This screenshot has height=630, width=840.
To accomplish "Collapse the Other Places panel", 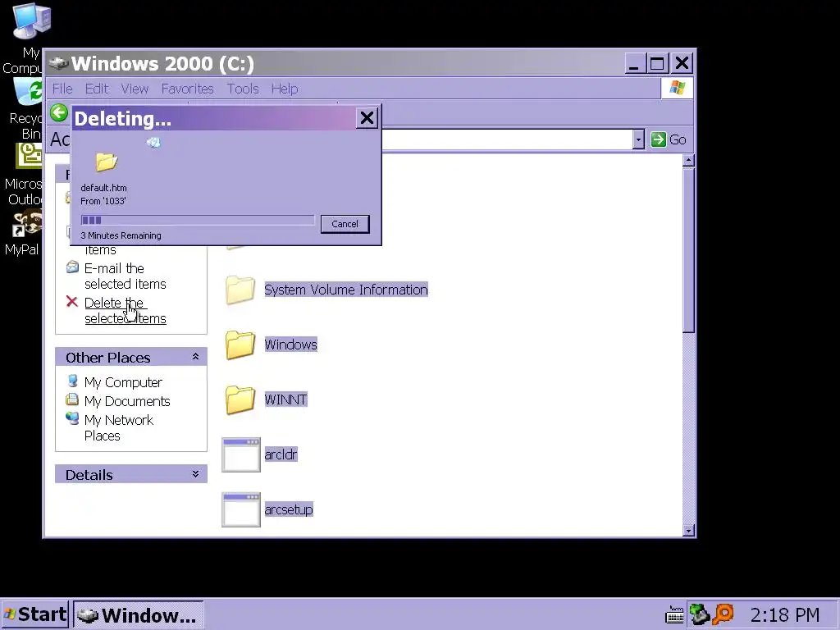I will pyautogui.click(x=195, y=357).
